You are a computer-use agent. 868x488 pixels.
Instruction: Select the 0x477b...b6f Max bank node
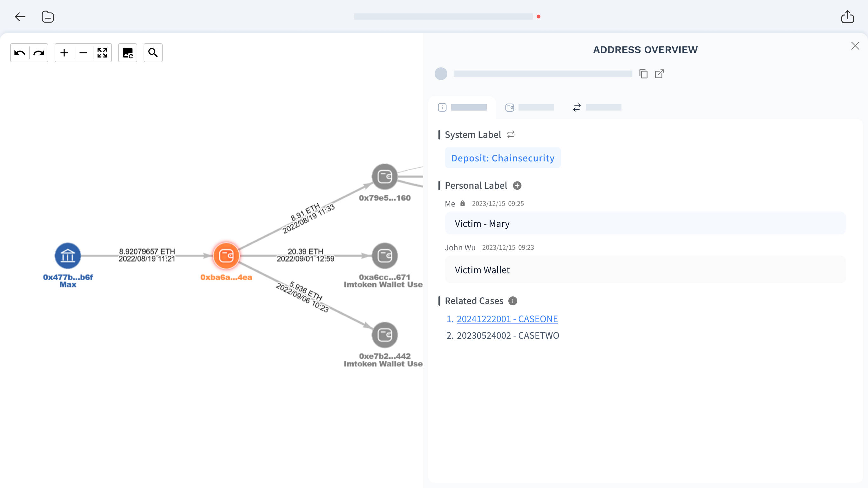68,256
